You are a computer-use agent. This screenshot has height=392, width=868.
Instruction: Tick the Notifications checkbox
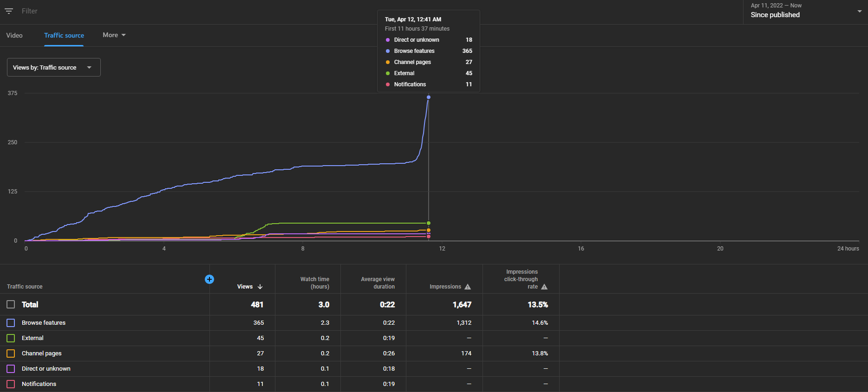tap(11, 384)
